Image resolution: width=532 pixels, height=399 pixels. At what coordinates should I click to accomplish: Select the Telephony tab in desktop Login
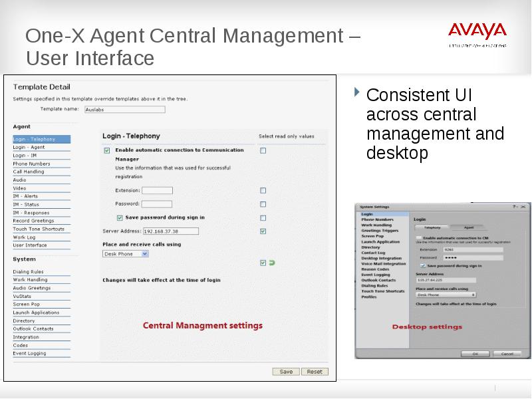(x=432, y=227)
